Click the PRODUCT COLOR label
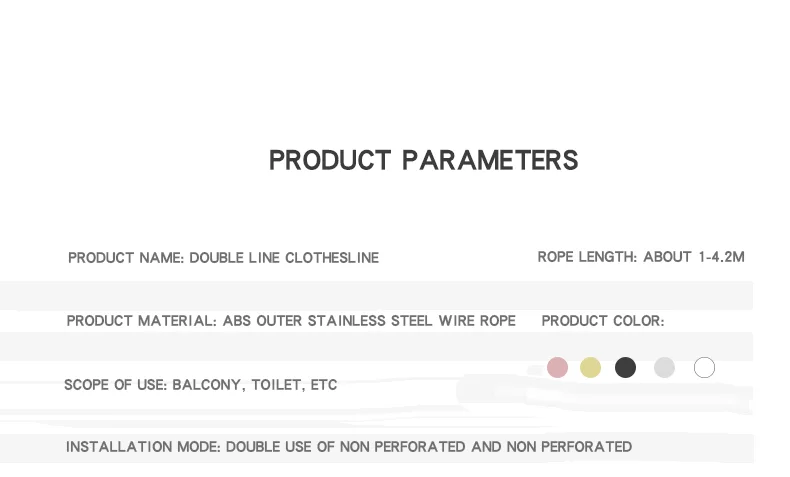 point(602,321)
